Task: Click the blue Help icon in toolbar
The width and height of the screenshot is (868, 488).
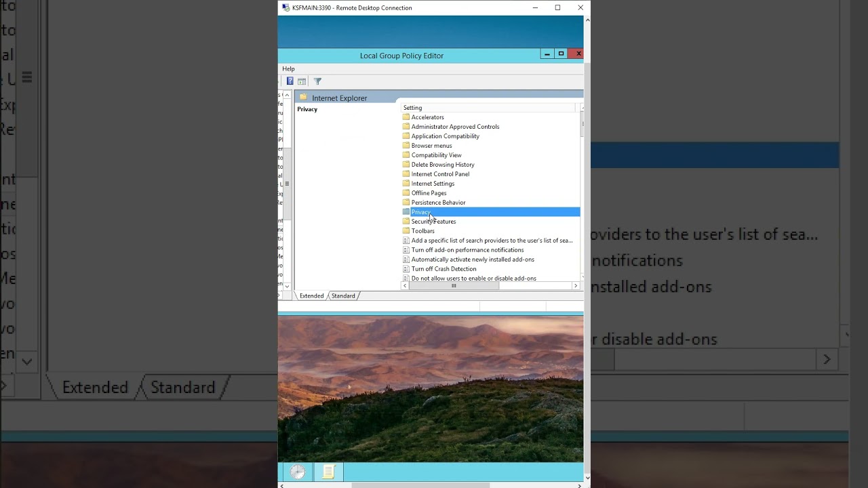Action: click(290, 81)
